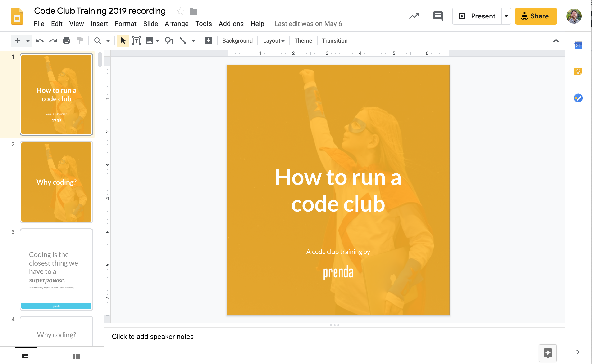Expand the Present options dropdown arrow
The height and width of the screenshot is (364, 592).
click(x=506, y=16)
